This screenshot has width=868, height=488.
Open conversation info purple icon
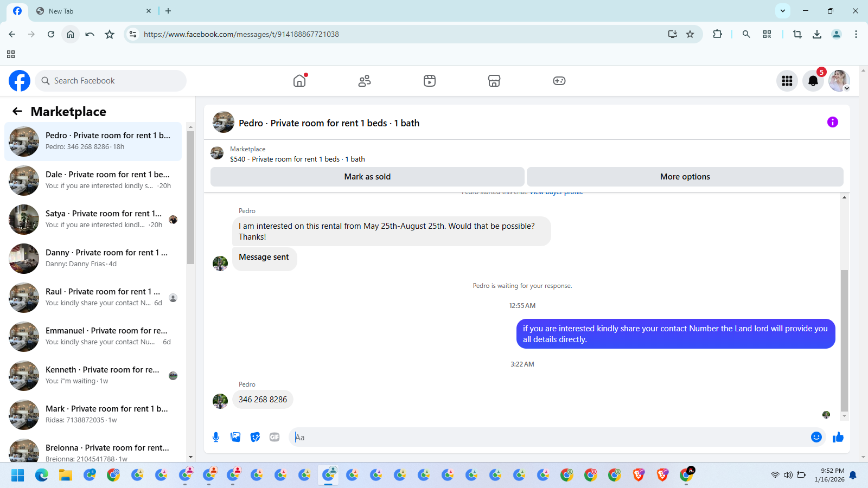833,122
